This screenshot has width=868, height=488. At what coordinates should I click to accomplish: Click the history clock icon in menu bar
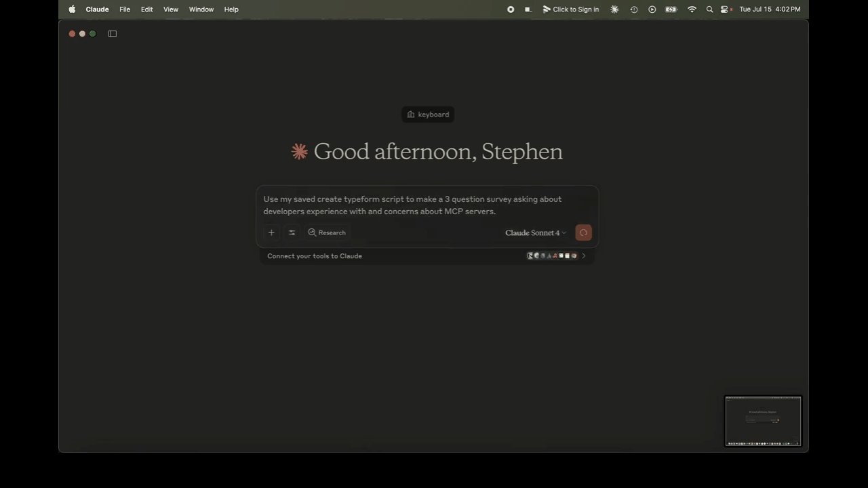point(634,9)
